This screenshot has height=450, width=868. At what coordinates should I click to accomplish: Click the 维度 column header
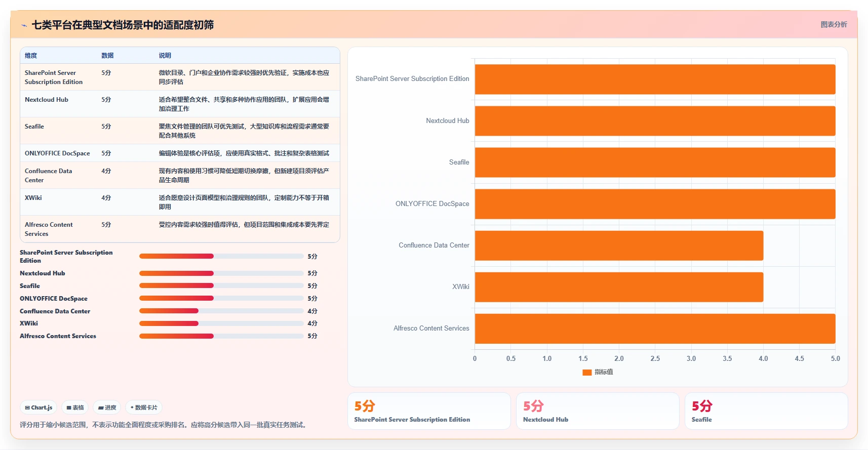coord(31,56)
